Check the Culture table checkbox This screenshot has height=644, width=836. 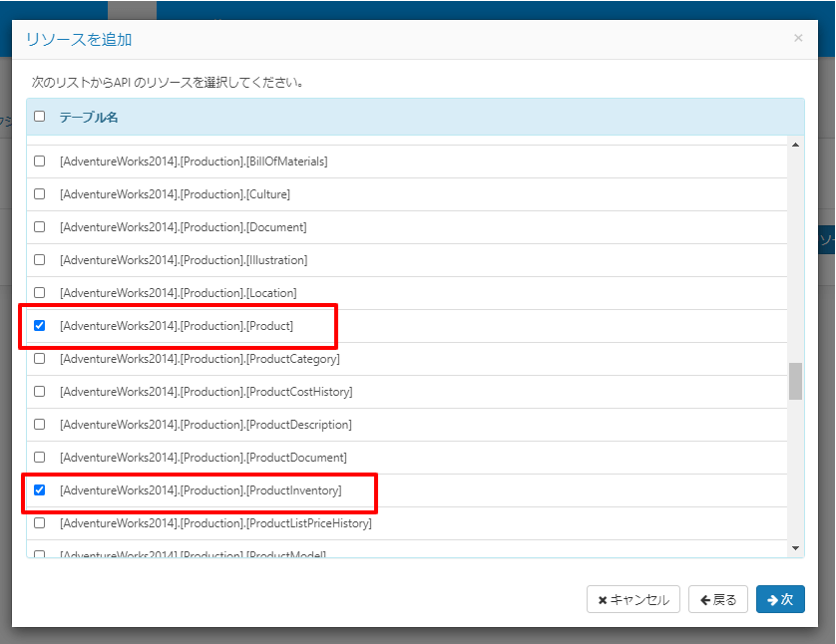[x=40, y=193]
